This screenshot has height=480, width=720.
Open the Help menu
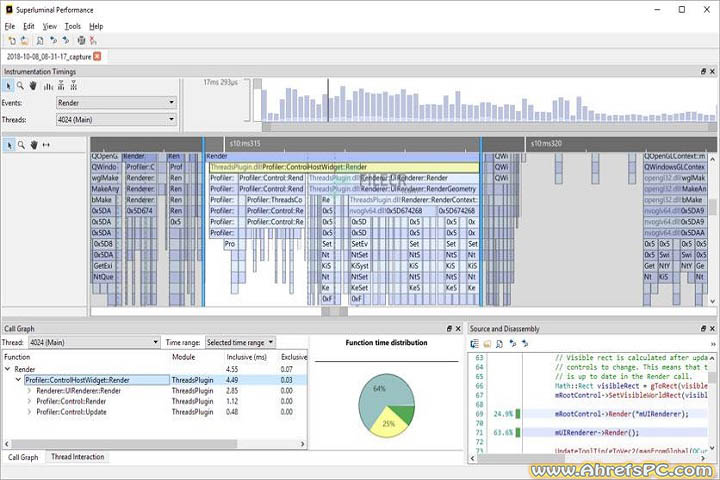pyautogui.click(x=96, y=26)
